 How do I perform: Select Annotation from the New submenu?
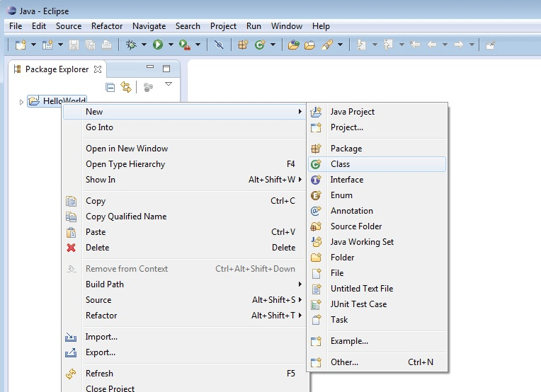click(377, 211)
